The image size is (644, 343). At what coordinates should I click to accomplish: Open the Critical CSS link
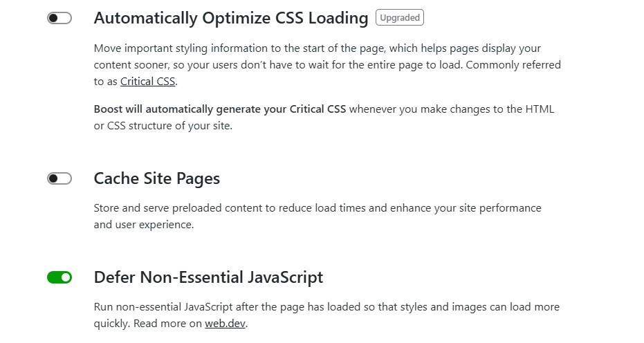(x=148, y=82)
